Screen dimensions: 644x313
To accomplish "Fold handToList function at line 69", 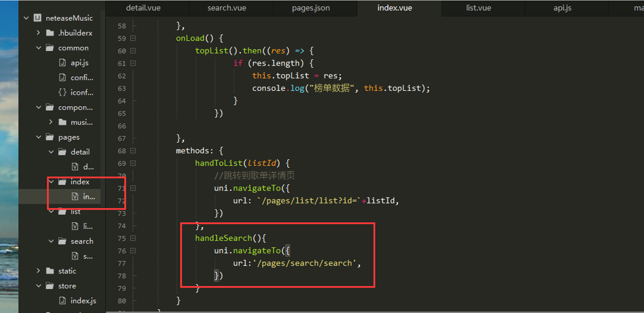I will tap(133, 163).
